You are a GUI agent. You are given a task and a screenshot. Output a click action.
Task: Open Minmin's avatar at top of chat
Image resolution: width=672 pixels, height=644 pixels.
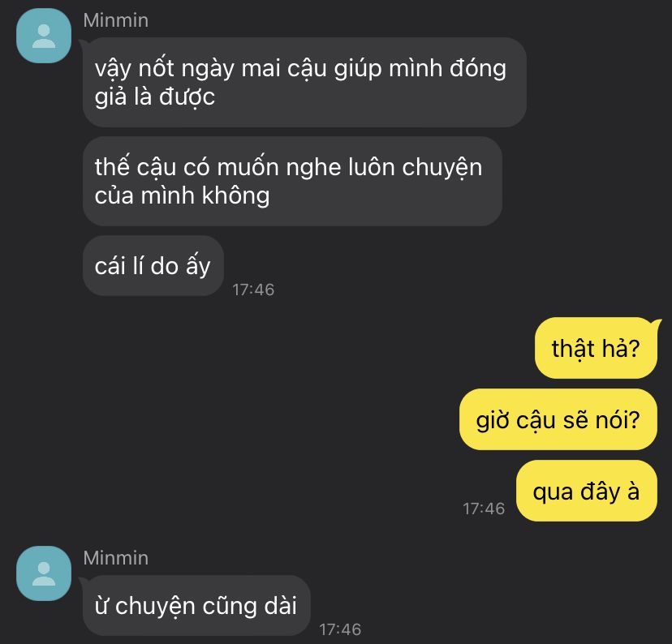pos(44,36)
